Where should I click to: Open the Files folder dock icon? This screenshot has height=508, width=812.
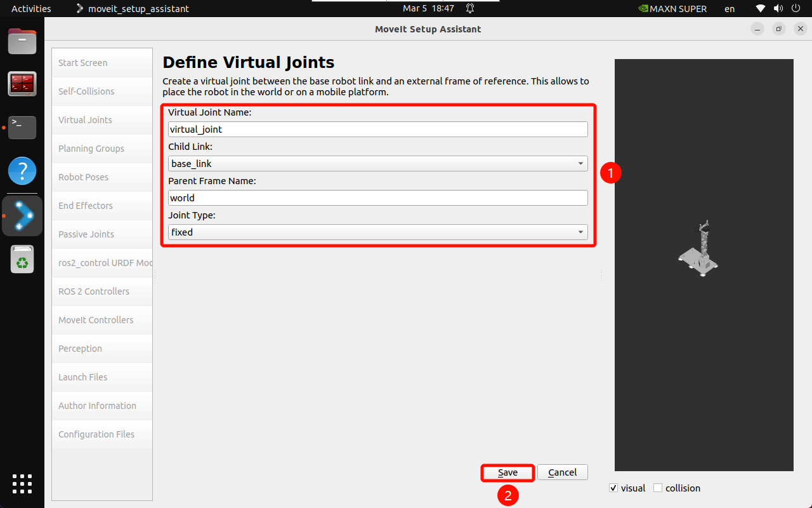(x=22, y=41)
